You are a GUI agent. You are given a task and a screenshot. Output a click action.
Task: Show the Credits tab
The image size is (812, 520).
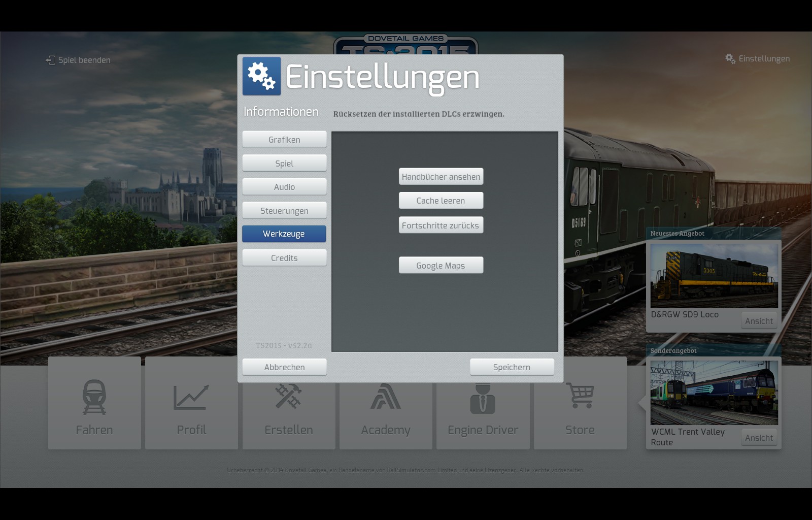click(x=284, y=258)
